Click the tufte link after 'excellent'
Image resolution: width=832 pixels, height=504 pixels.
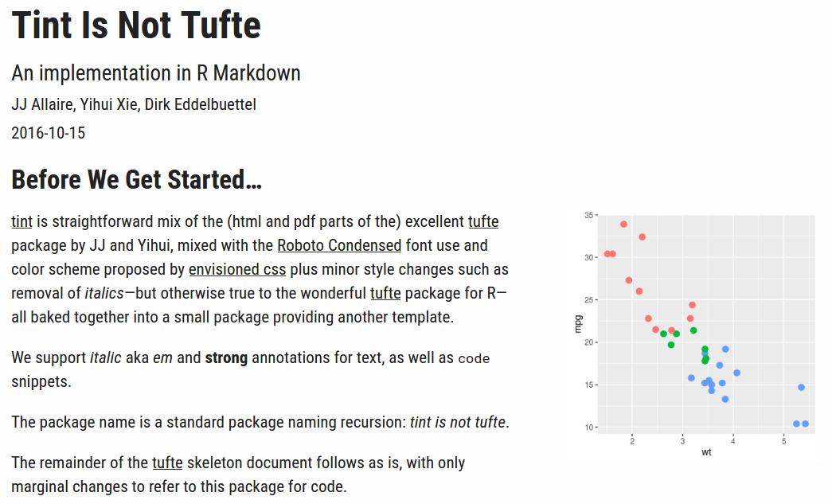point(483,222)
